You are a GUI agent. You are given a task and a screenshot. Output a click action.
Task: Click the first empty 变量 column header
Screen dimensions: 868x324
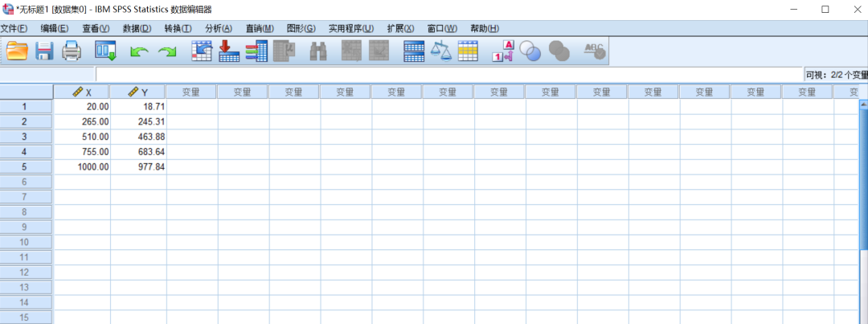(x=191, y=92)
